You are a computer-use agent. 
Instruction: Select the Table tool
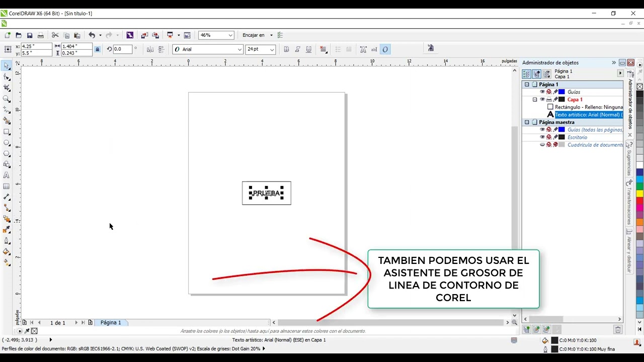coord(7,187)
